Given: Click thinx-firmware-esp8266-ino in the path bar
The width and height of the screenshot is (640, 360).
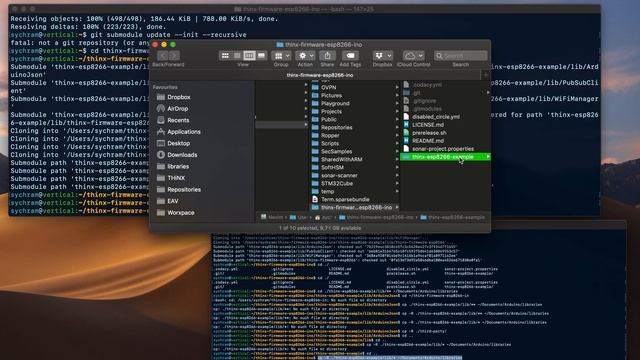Looking at the screenshot, I should click(x=376, y=217).
